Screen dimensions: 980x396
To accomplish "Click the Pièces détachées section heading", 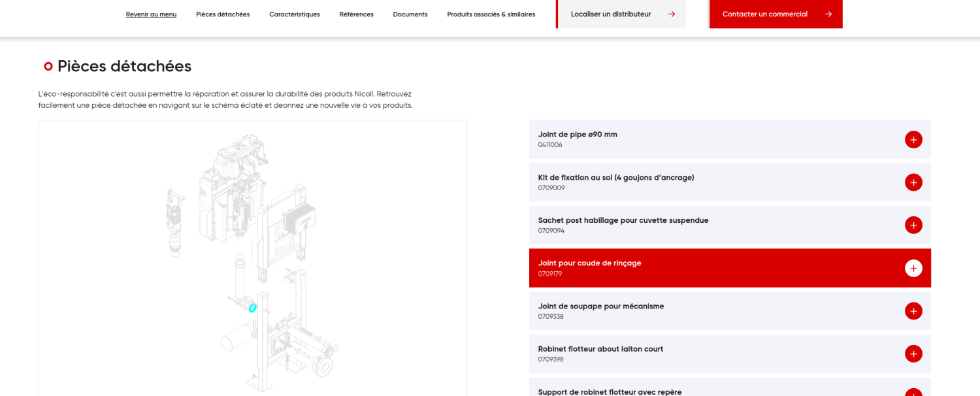I will point(124,66).
